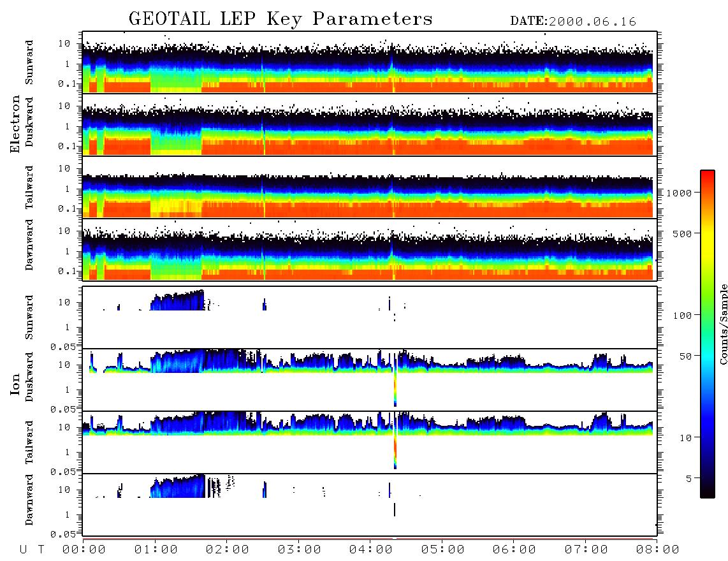This screenshot has height=561, width=728.
Task: Click the Electron "Dawnward" panel label
Action: [x=29, y=245]
